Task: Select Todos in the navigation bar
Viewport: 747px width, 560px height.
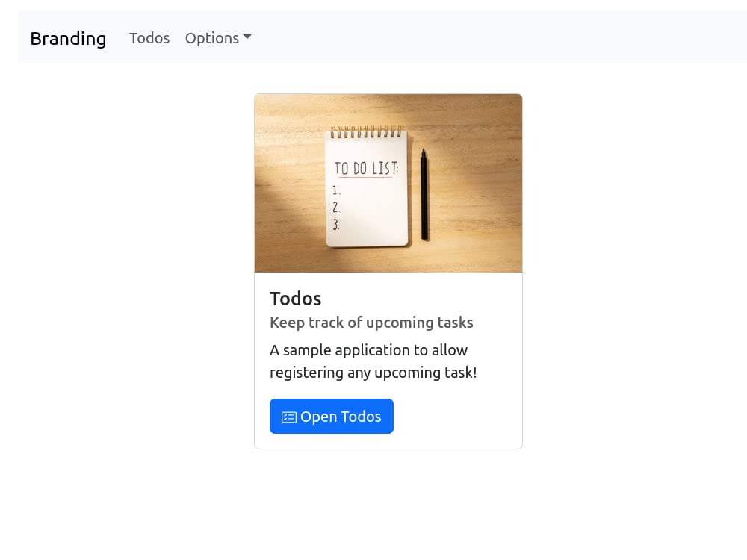Action: pyautogui.click(x=149, y=38)
